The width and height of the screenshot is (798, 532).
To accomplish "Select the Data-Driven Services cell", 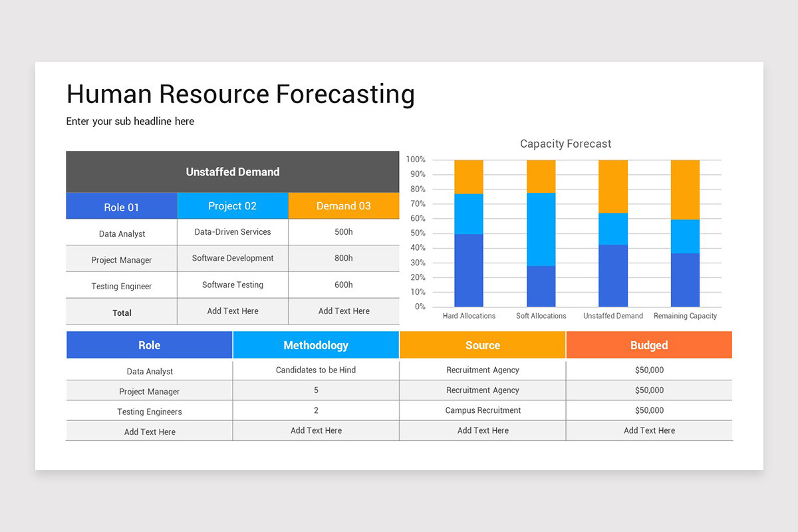I will pyautogui.click(x=232, y=232).
